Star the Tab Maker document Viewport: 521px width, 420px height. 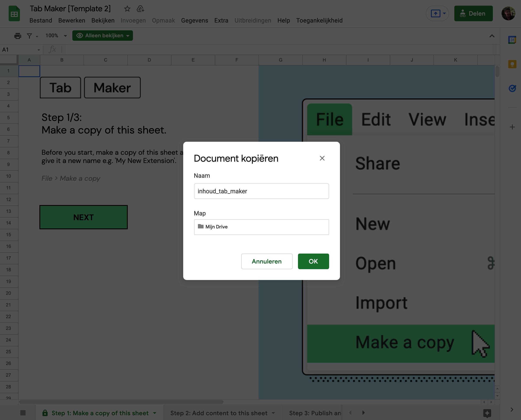(x=127, y=9)
